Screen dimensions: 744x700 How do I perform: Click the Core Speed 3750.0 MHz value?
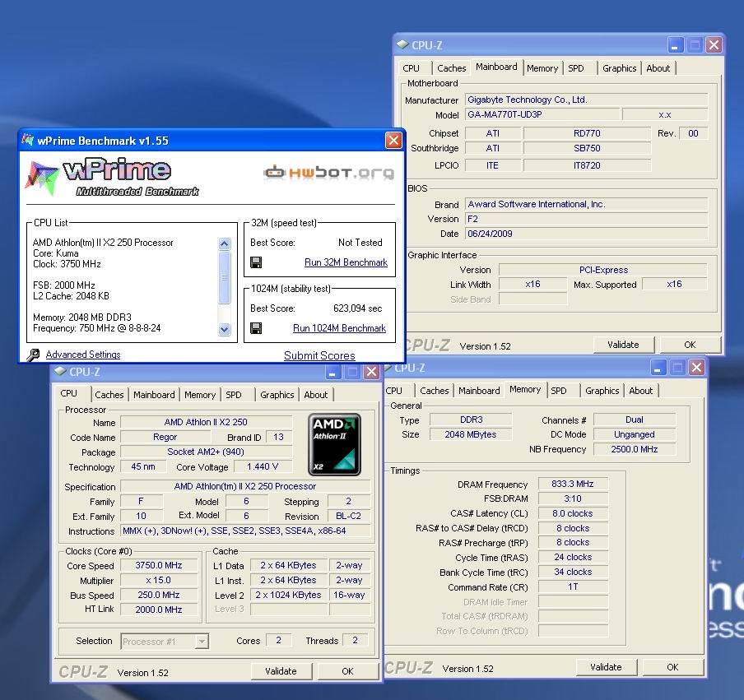click(159, 565)
